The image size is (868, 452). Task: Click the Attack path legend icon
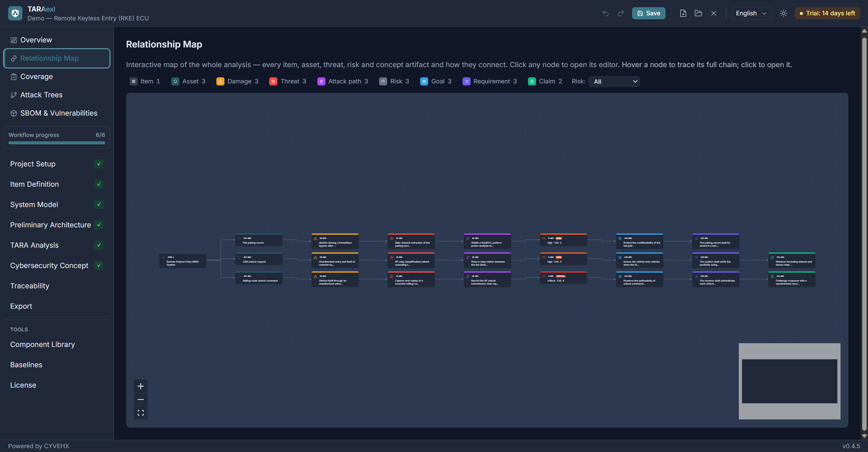coord(321,81)
